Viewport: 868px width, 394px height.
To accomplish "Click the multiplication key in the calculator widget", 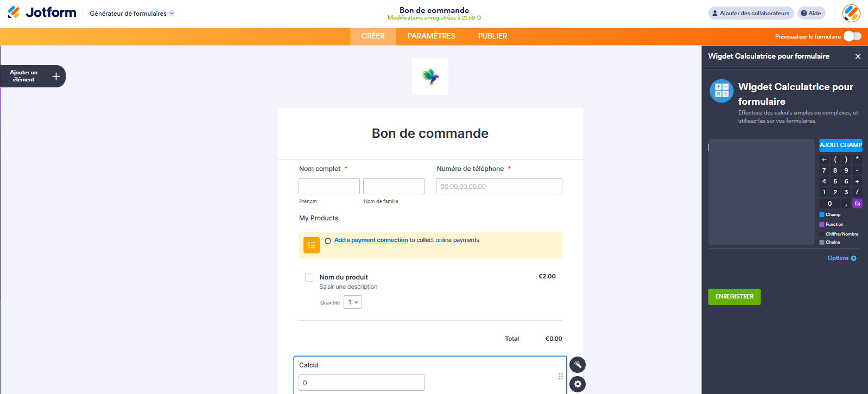I will pyautogui.click(x=857, y=159).
